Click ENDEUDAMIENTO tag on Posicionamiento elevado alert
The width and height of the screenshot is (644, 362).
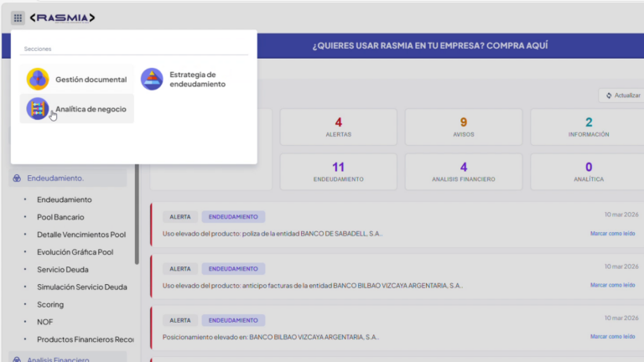click(233, 320)
